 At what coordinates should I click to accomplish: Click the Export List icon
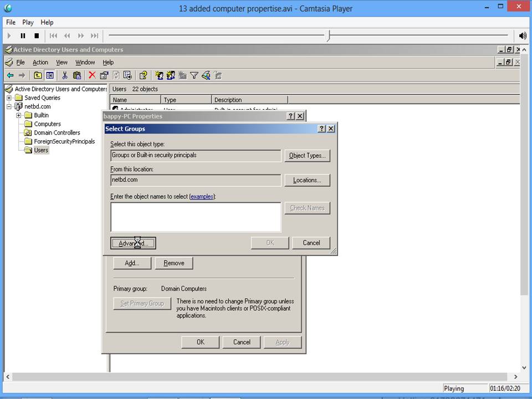[x=127, y=75]
